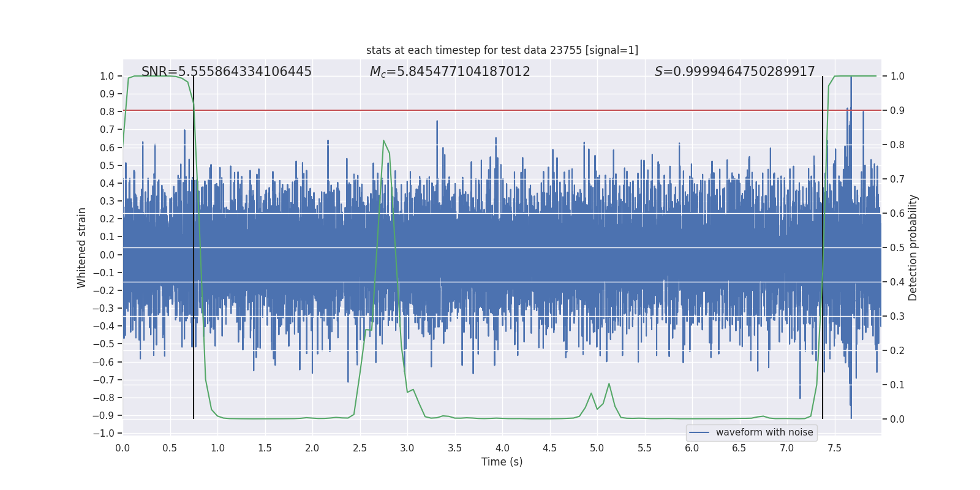Click the small green bump near 5.1s

point(609,384)
